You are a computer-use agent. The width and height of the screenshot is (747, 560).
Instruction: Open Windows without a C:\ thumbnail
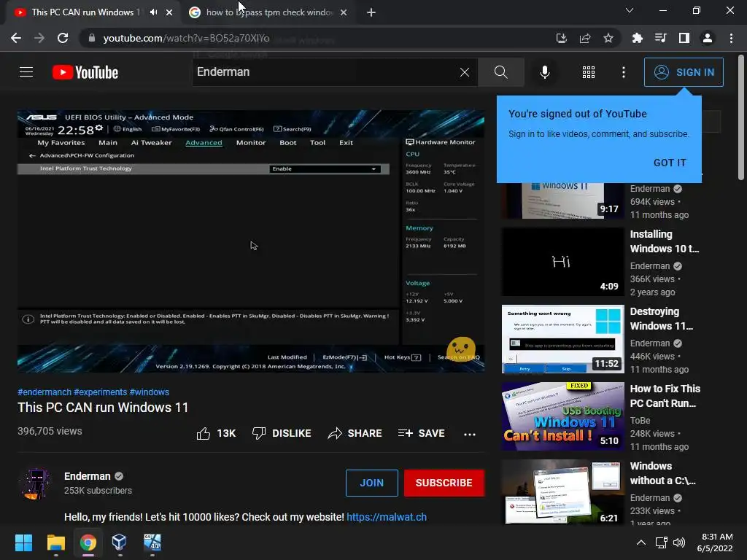point(562,492)
